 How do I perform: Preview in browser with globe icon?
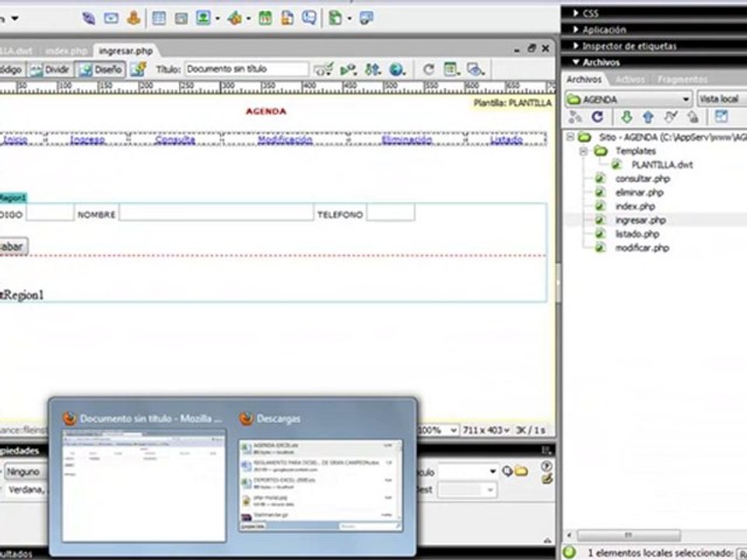pos(396,69)
